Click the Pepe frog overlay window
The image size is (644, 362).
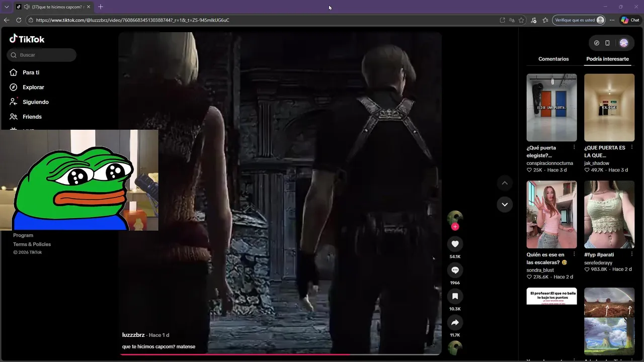(x=79, y=180)
